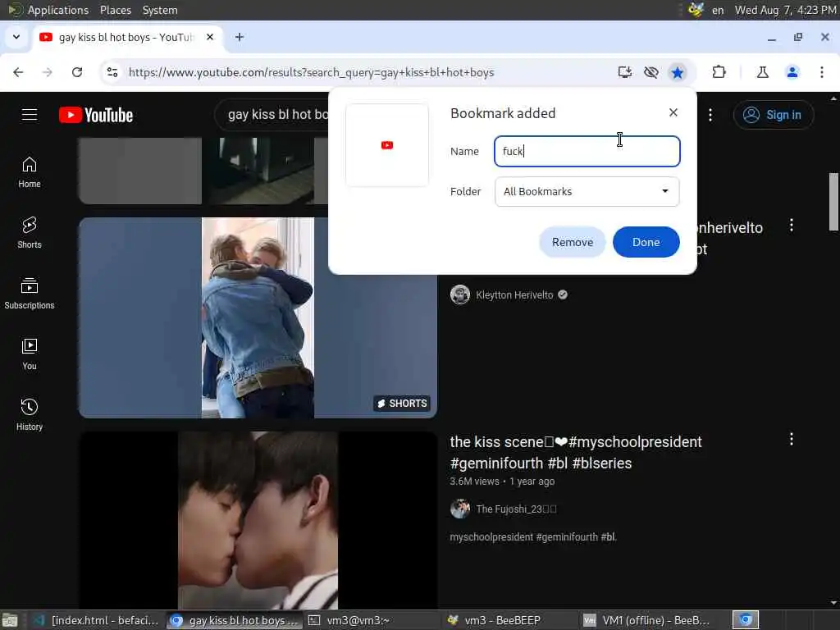The width and height of the screenshot is (840, 630).
Task: Close the YouTube tab
Action: click(x=210, y=37)
